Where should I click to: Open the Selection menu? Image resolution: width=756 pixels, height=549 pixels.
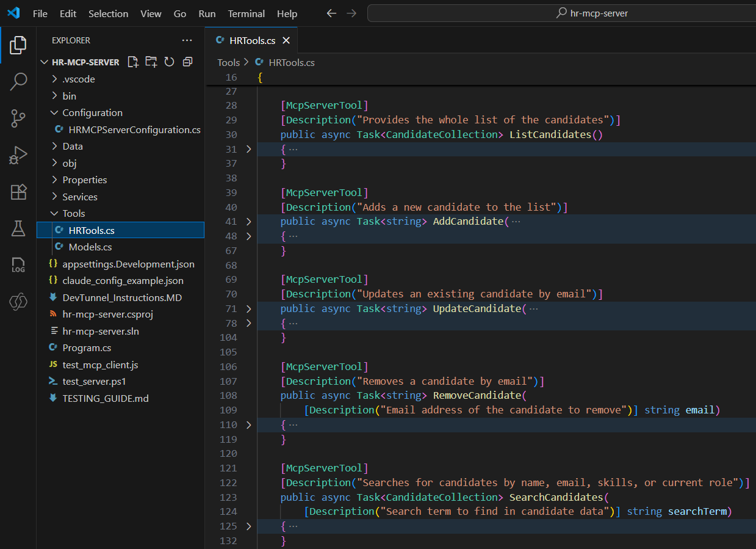point(108,13)
